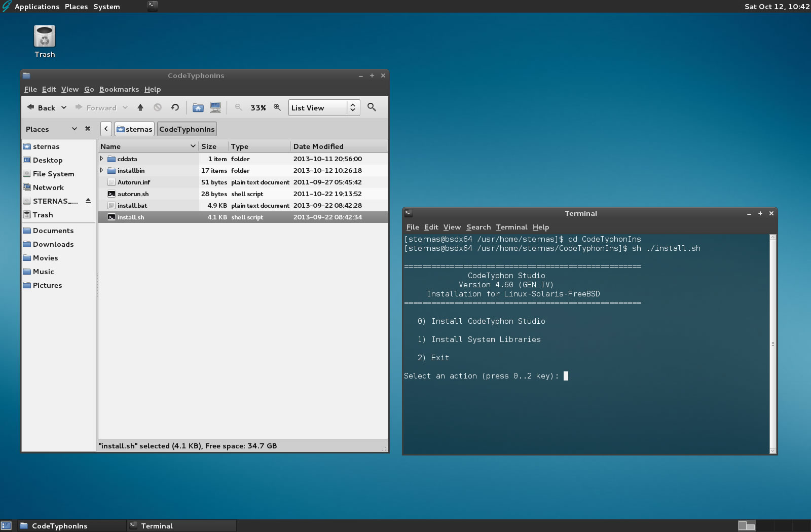The height and width of the screenshot is (532, 811).
Task: Open the Edit menu in CodeTyphonIns
Action: point(49,89)
